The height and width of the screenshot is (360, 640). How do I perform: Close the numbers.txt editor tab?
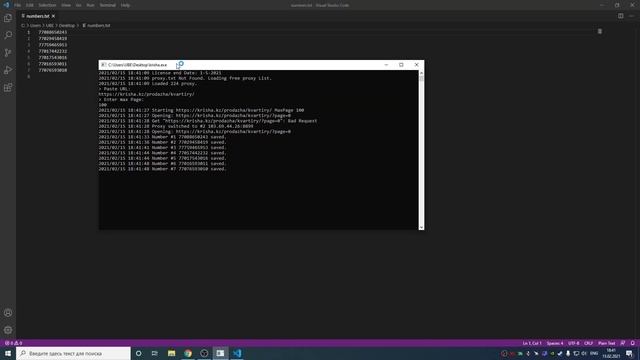[x=53, y=16]
